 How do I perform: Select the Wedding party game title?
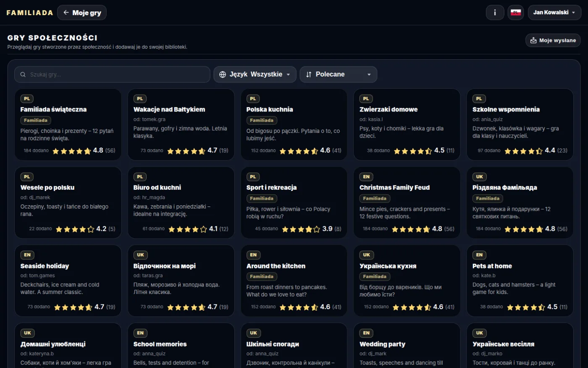382,344
